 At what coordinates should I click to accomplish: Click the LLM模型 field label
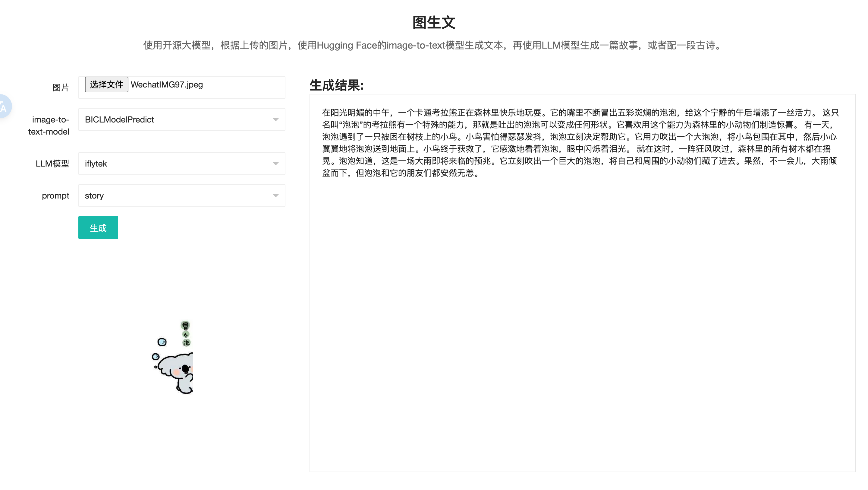point(52,164)
